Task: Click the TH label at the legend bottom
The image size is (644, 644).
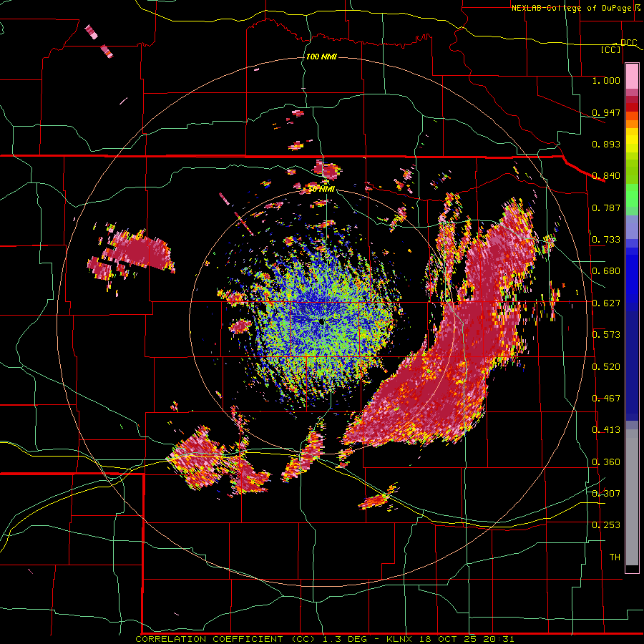Action: coord(615,557)
